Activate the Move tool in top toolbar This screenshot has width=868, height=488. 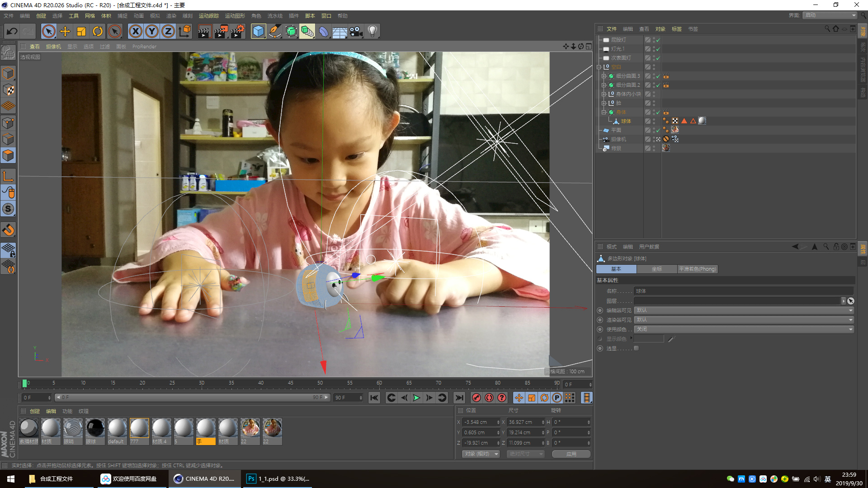pyautogui.click(x=65, y=31)
